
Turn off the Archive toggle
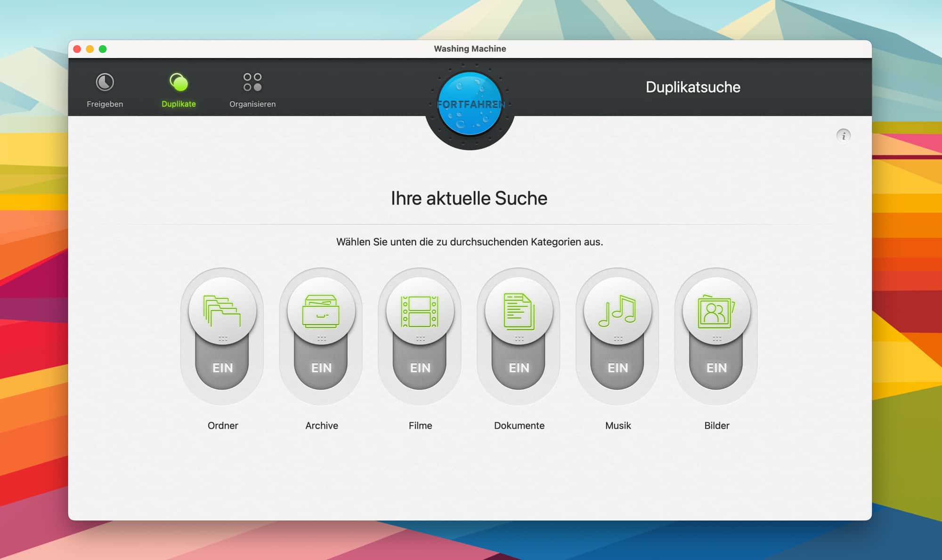click(x=322, y=368)
